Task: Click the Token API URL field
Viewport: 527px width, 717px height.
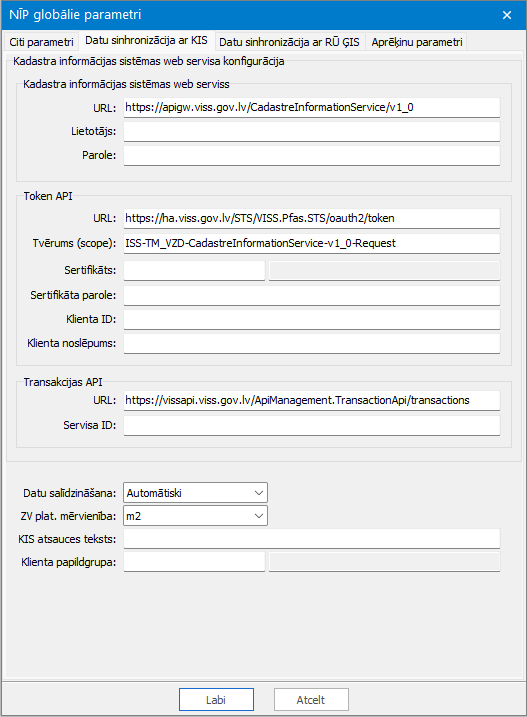Action: point(312,219)
